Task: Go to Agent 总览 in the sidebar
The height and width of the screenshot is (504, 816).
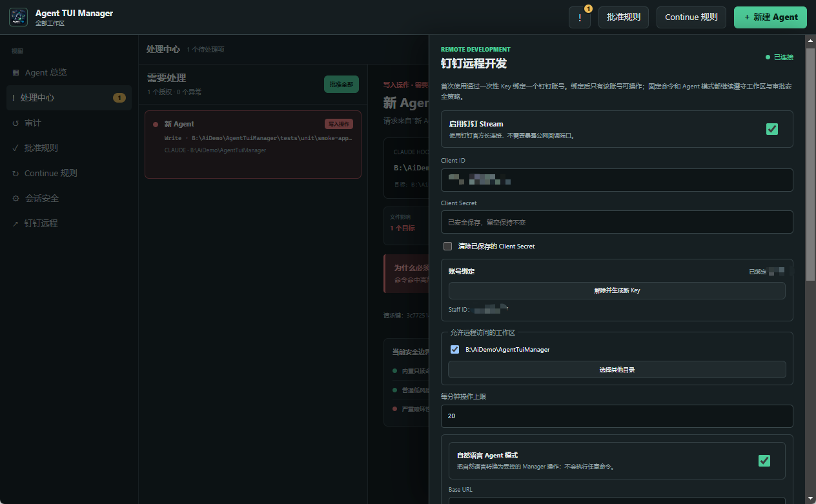Action: click(69, 72)
